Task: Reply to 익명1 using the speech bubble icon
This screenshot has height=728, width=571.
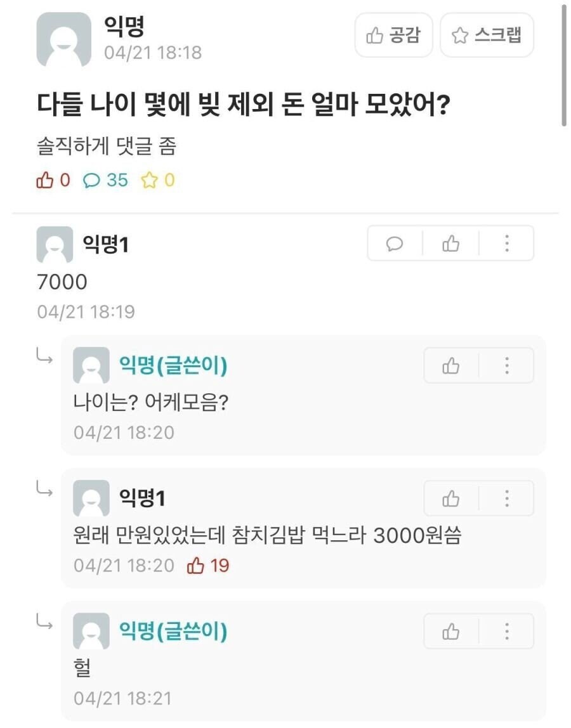Action: point(395,243)
